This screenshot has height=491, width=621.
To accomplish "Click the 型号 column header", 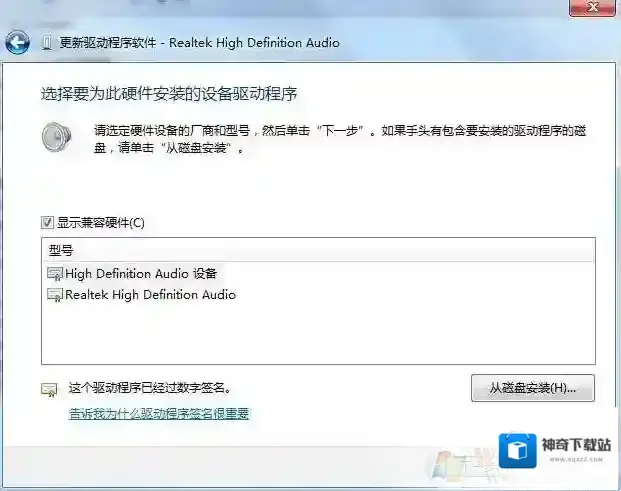I will pyautogui.click(x=61, y=250).
